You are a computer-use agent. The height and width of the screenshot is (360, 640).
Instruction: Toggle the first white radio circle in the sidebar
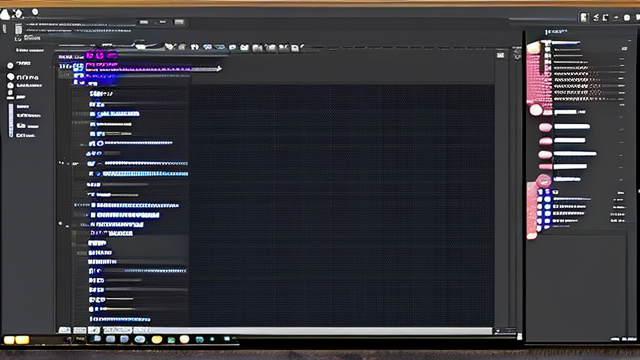coord(10,65)
